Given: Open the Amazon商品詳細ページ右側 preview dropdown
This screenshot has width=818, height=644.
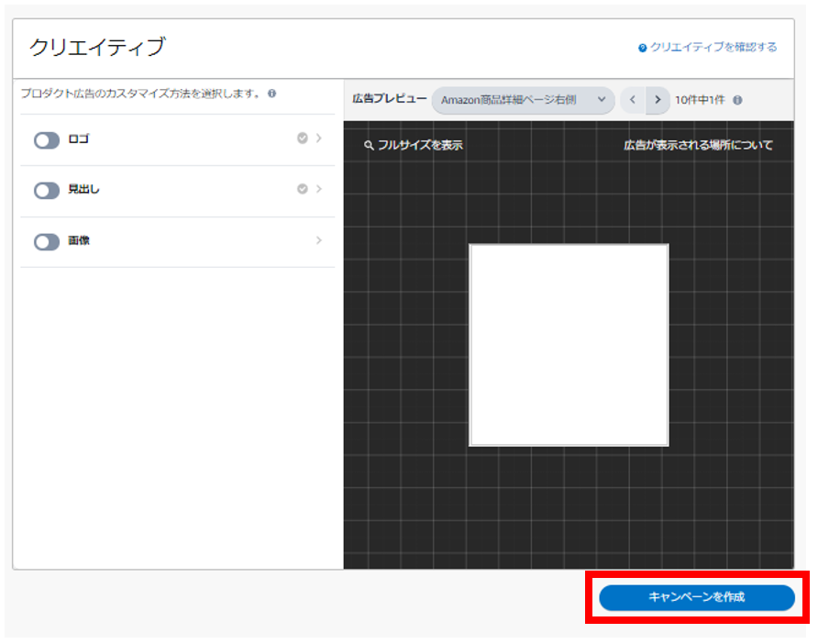Looking at the screenshot, I should [523, 100].
